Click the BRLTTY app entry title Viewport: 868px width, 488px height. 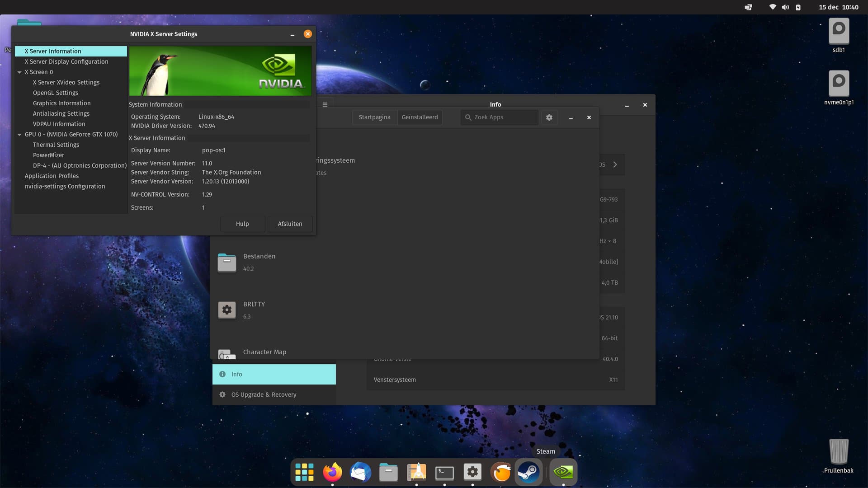point(254,304)
